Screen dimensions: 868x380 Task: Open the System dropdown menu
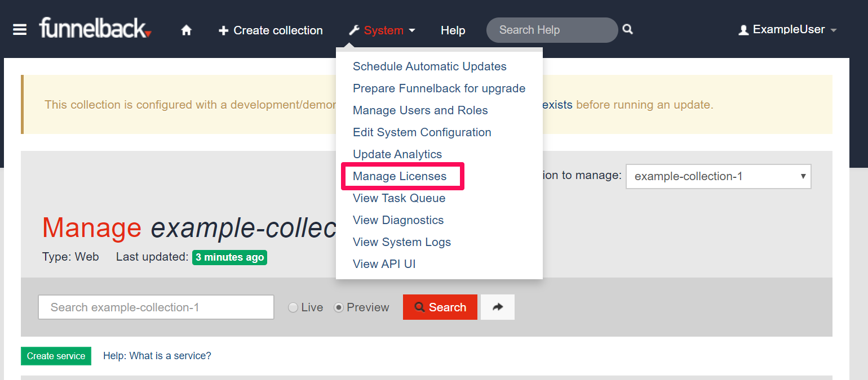point(382,30)
